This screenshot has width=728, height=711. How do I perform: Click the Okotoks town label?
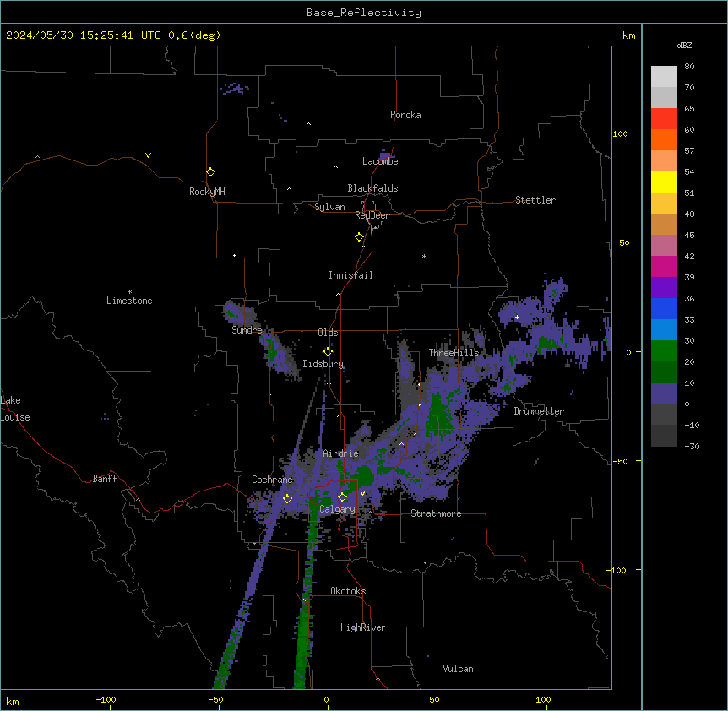coord(348,591)
